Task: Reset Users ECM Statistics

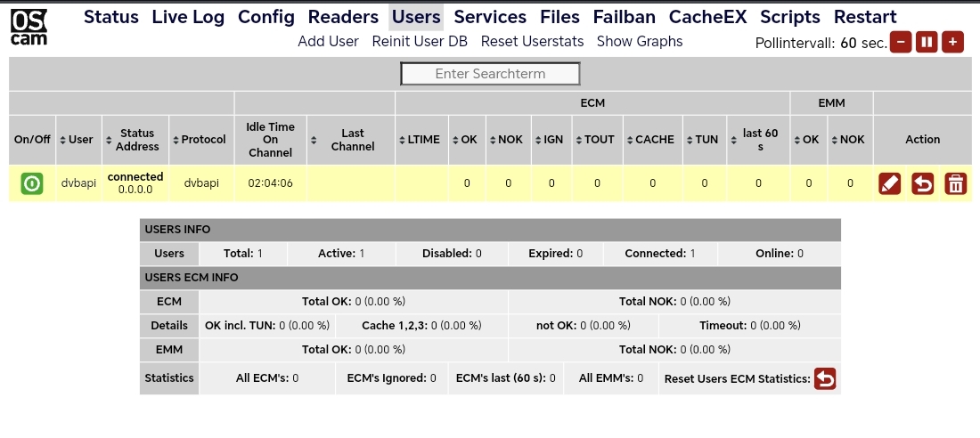Action: click(x=825, y=378)
